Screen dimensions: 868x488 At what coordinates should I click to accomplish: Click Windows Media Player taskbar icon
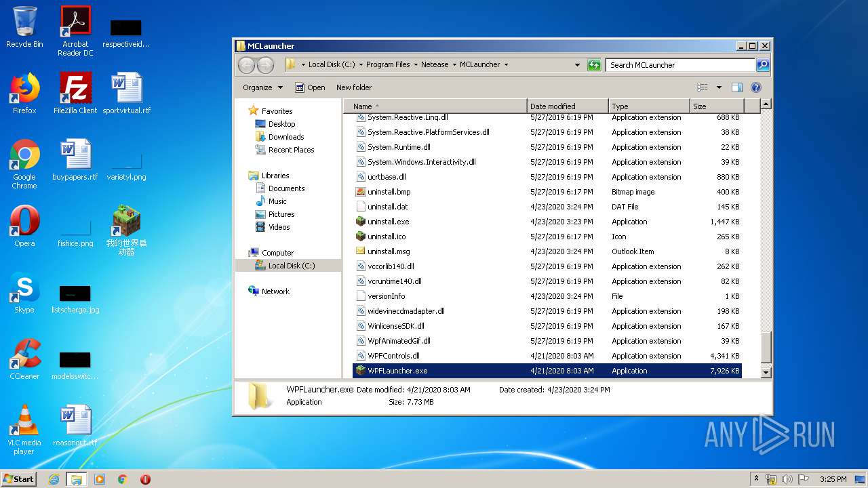tap(100, 479)
